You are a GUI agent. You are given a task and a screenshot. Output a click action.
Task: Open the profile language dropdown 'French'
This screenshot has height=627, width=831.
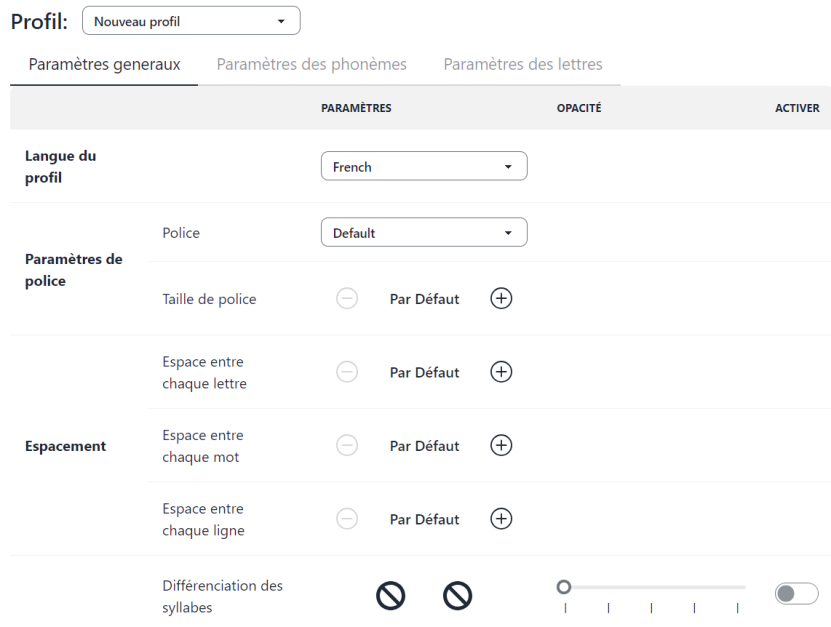point(423,167)
